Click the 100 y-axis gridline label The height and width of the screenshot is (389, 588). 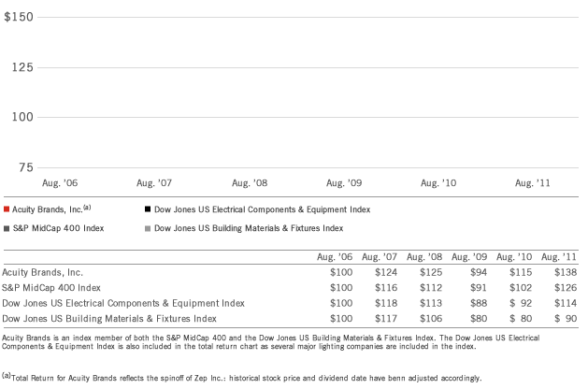(21, 117)
